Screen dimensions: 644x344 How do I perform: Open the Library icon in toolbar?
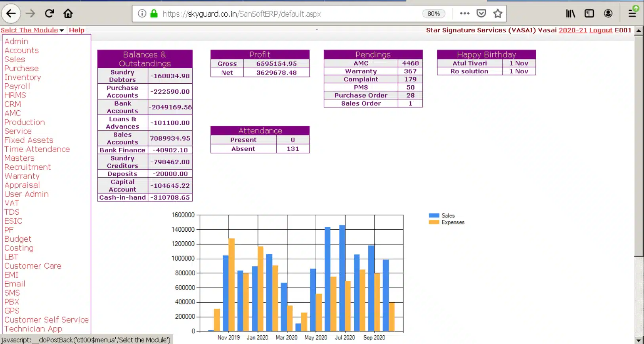(570, 13)
